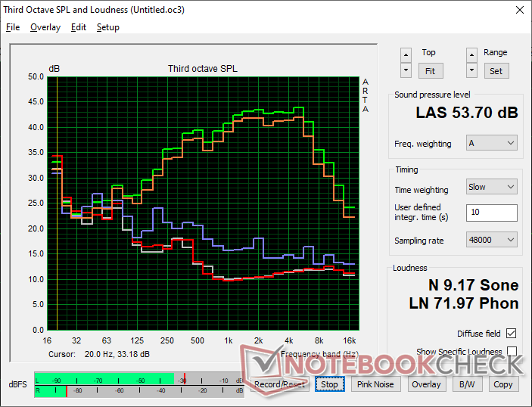Open the Sampling rate dropdown
Viewport: 532px width, 407px height.
pos(491,240)
